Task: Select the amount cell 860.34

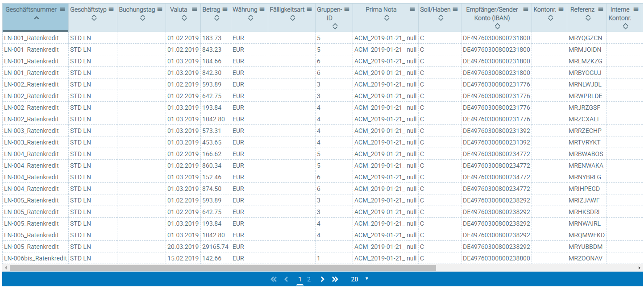Action: coord(215,165)
